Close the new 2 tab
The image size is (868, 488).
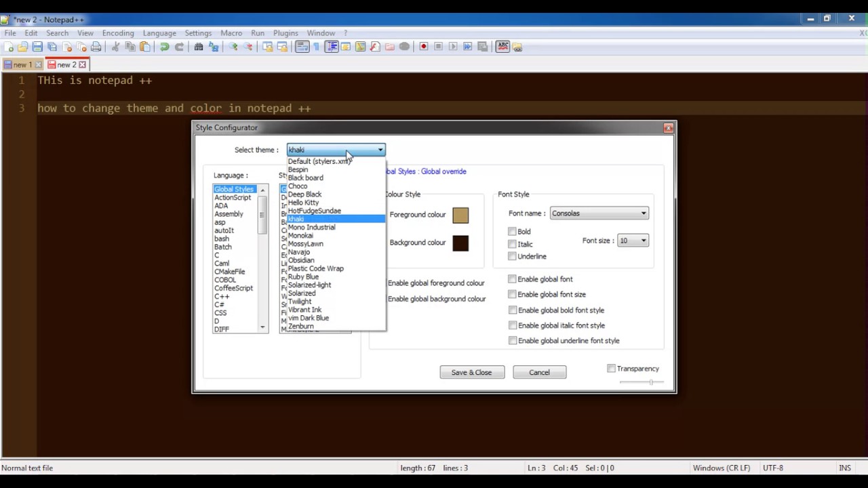tap(82, 64)
